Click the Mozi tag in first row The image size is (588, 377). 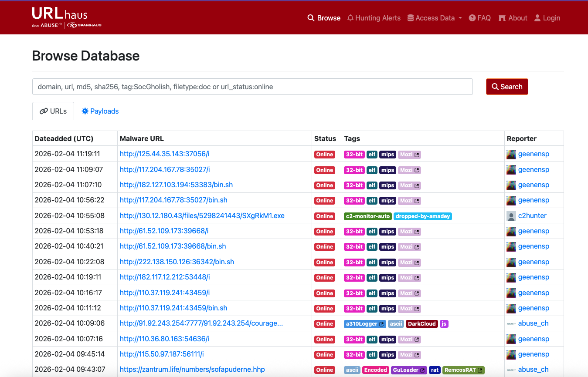pos(409,155)
